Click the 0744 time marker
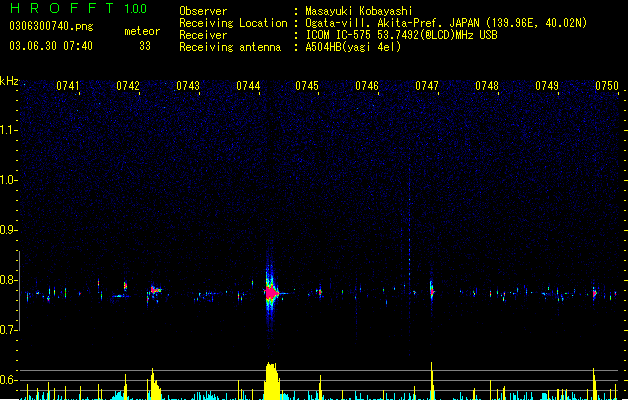 pyautogui.click(x=248, y=86)
